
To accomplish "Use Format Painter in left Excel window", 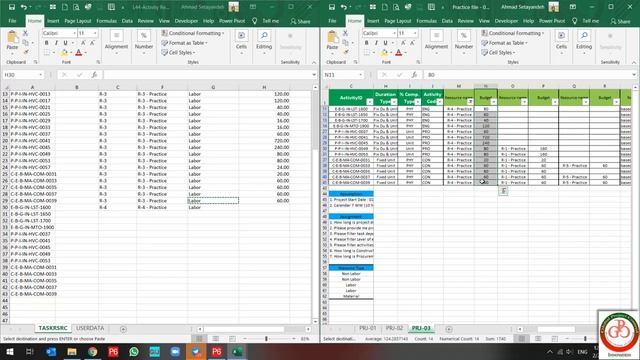I will click(x=25, y=52).
